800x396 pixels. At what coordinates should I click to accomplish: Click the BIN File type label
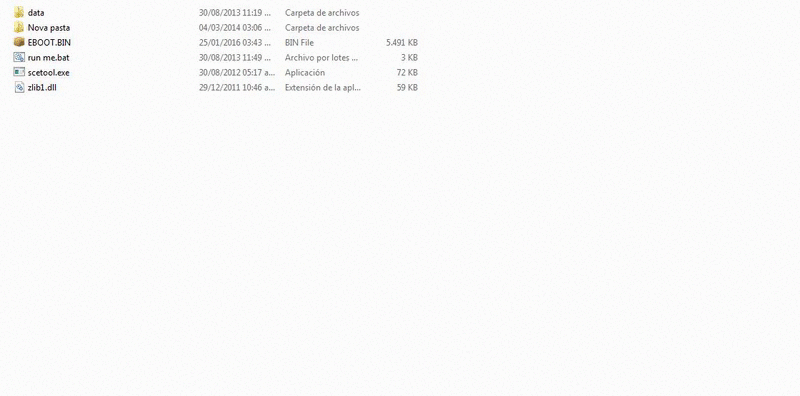pos(299,42)
